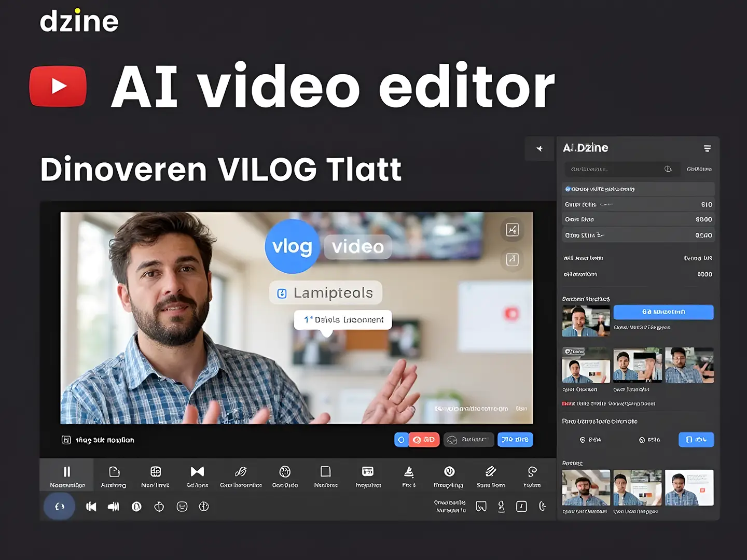Toggle the blue circular record button at bottom left
This screenshot has width=747, height=560.
click(59, 507)
